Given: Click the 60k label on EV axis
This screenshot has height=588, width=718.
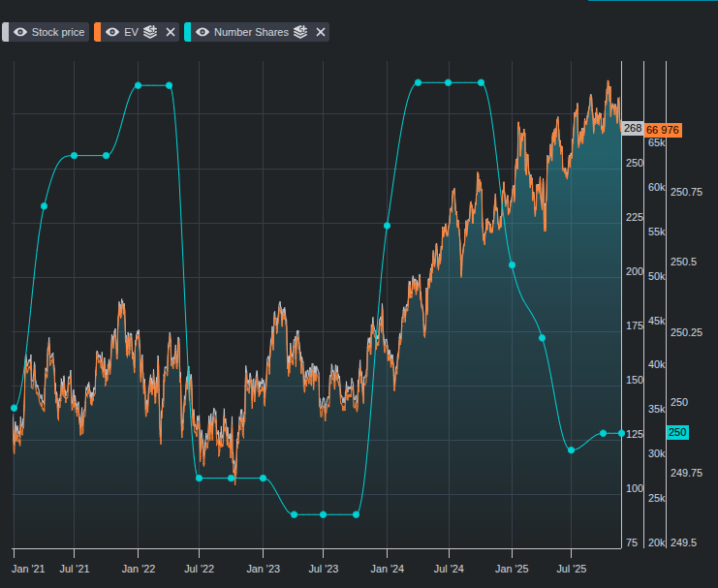Looking at the screenshot, I should point(656,187).
